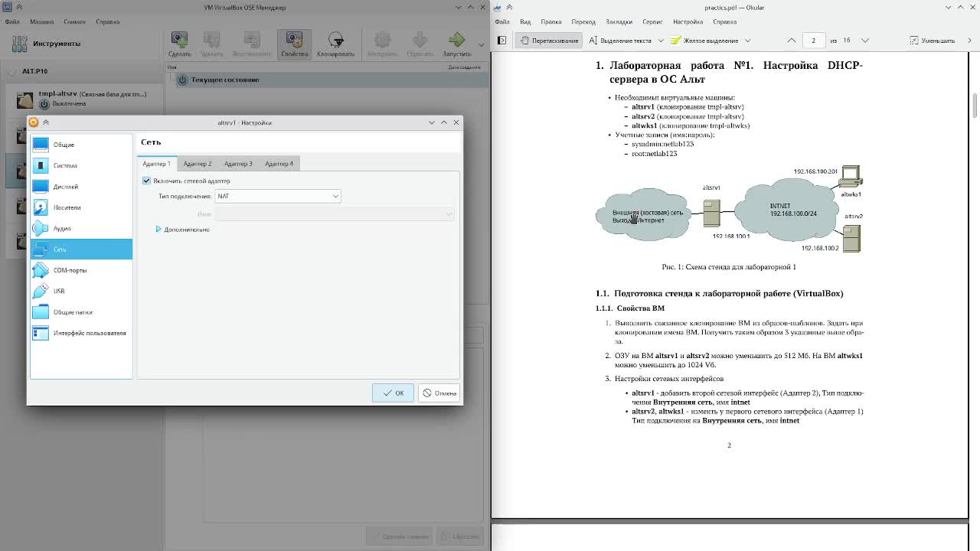This screenshot has height=551, width=980.
Task: Select the Желтое выделение highlighter
Action: pyautogui.click(x=704, y=41)
